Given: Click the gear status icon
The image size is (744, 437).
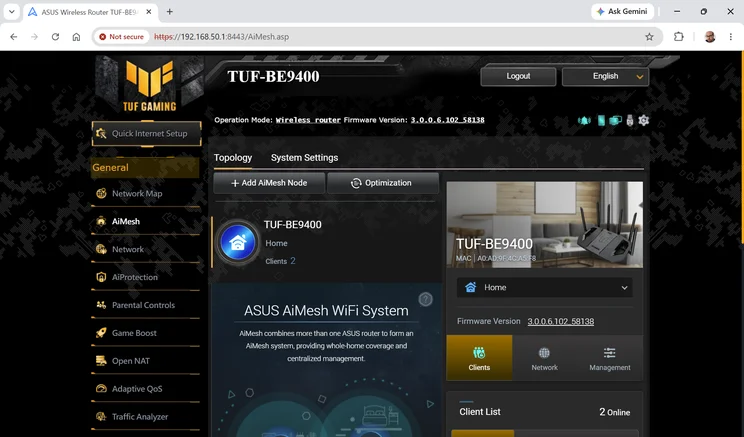Looking at the screenshot, I should [643, 120].
